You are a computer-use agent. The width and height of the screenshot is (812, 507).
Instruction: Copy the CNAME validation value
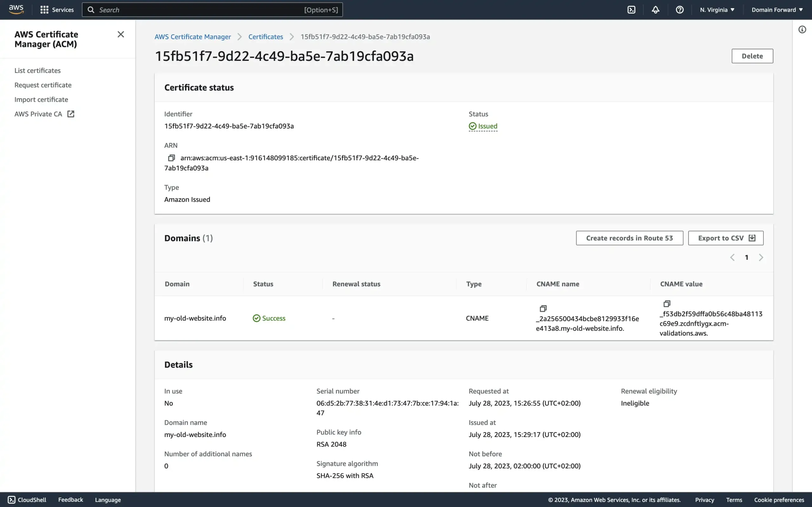667,304
